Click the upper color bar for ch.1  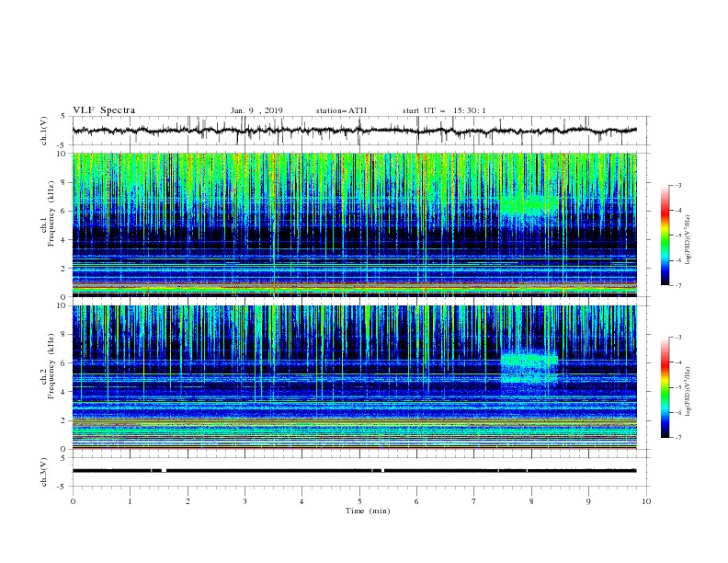pos(665,236)
